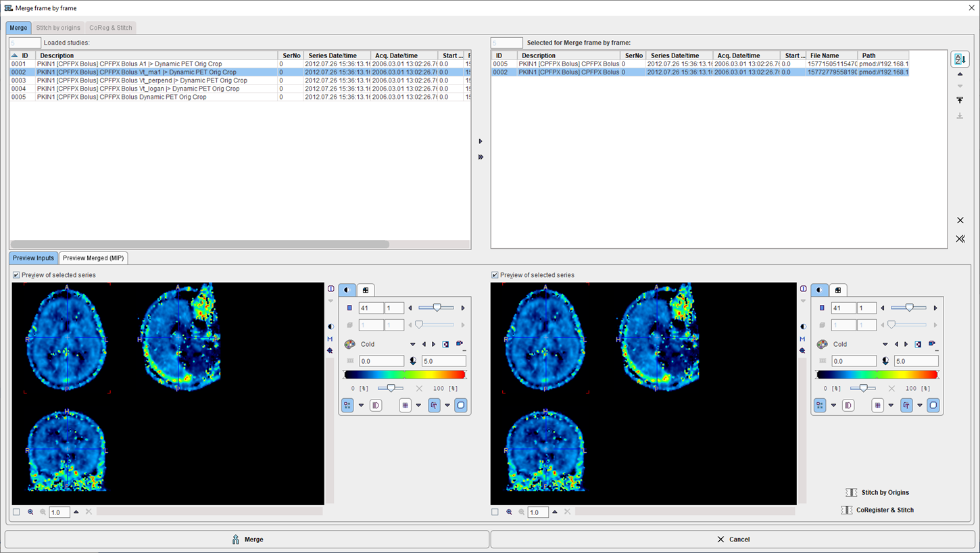Viewport: 980px width, 553px height.
Task: Open the image info icon beside the right preview
Action: tap(803, 289)
